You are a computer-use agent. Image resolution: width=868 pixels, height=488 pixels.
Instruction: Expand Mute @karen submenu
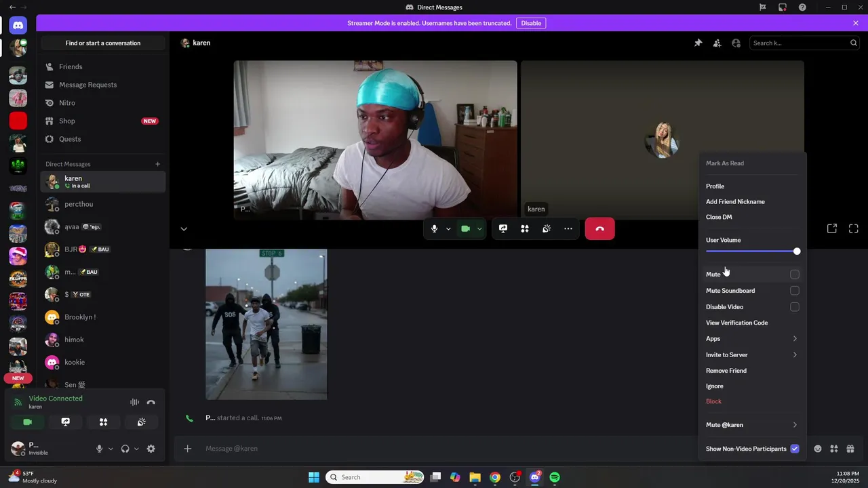click(753, 425)
